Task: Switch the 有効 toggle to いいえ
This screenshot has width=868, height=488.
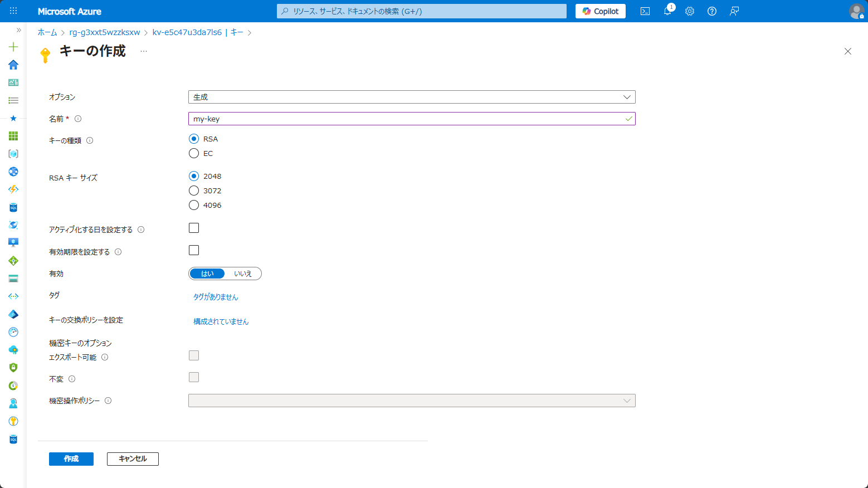Action: pos(243,274)
